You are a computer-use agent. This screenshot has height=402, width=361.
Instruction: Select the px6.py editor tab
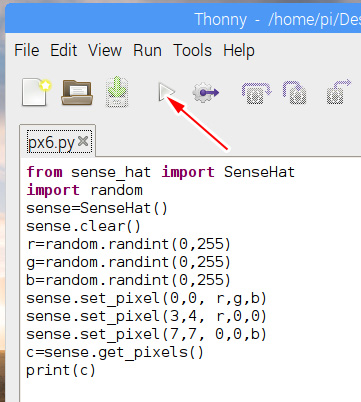[51, 143]
